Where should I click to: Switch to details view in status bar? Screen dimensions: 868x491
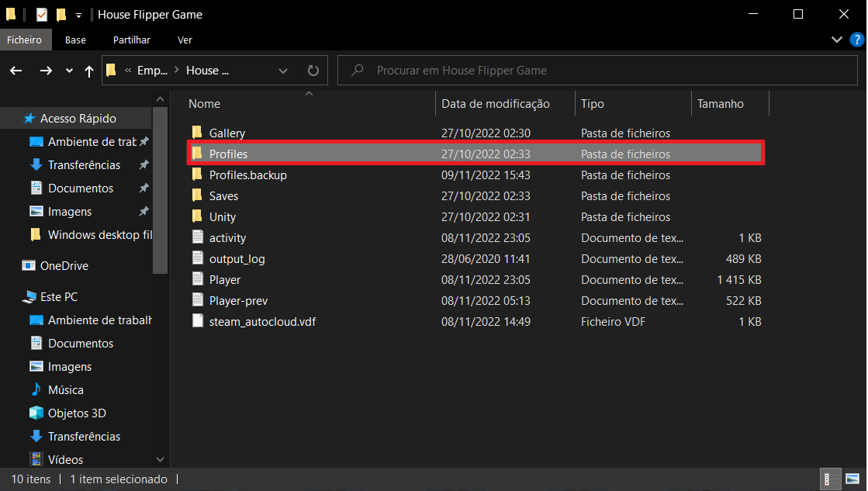pyautogui.click(x=828, y=479)
